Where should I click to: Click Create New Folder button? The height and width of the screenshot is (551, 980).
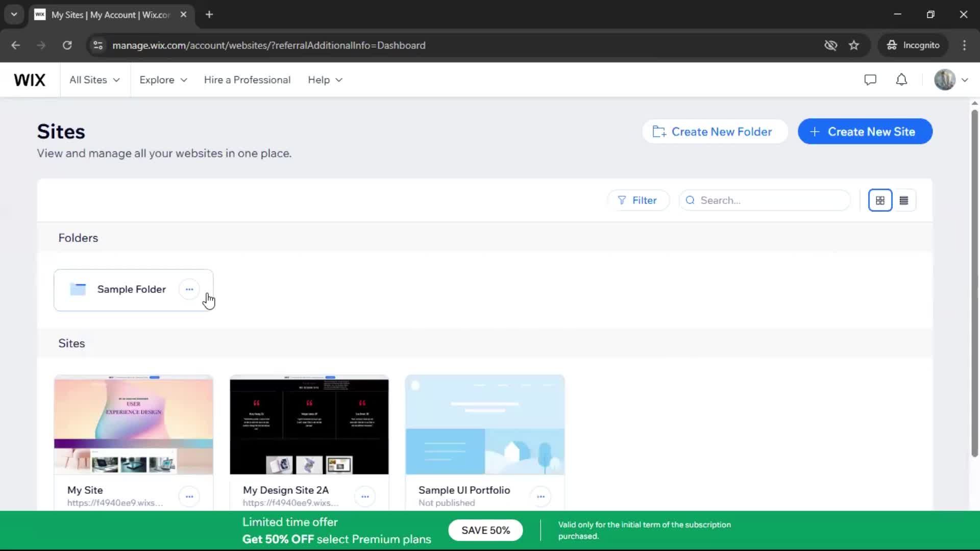(x=715, y=132)
